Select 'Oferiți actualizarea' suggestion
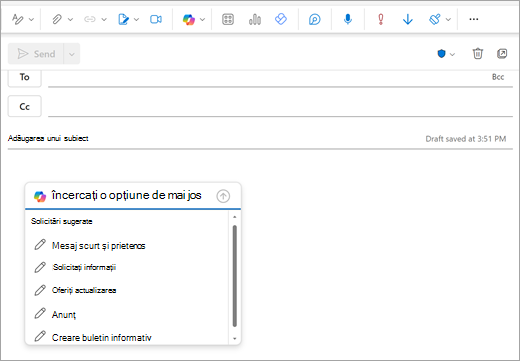 tap(76, 290)
